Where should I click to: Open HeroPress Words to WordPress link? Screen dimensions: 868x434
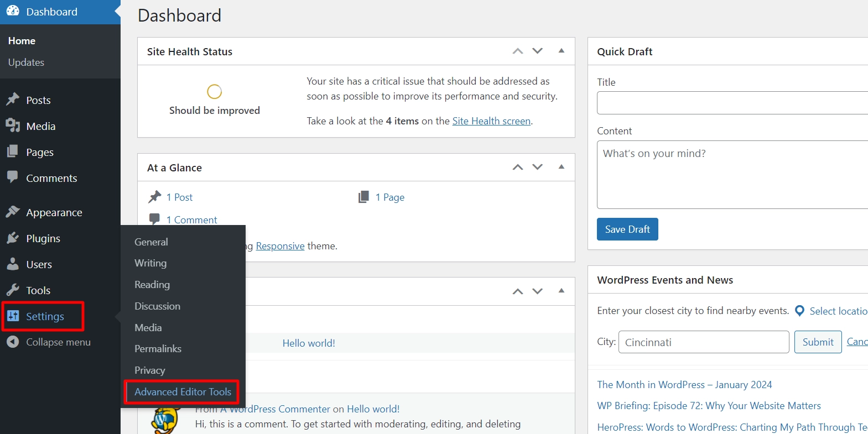point(732,427)
